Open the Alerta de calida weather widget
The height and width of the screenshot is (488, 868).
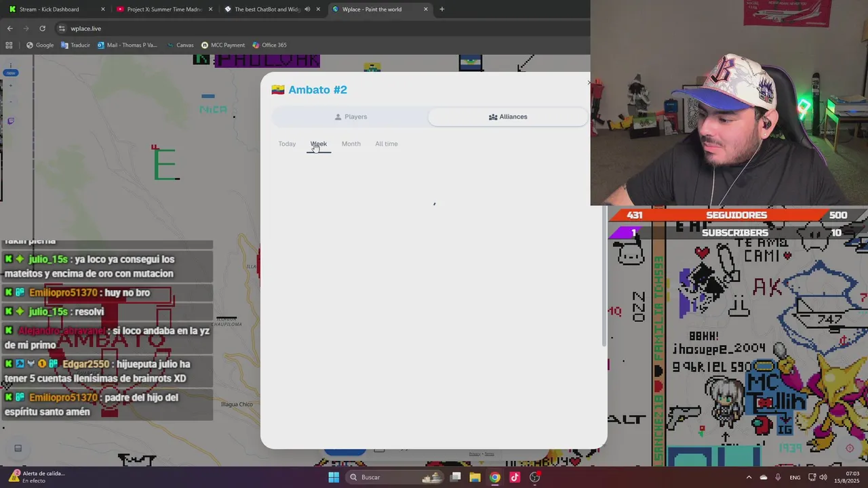click(35, 477)
